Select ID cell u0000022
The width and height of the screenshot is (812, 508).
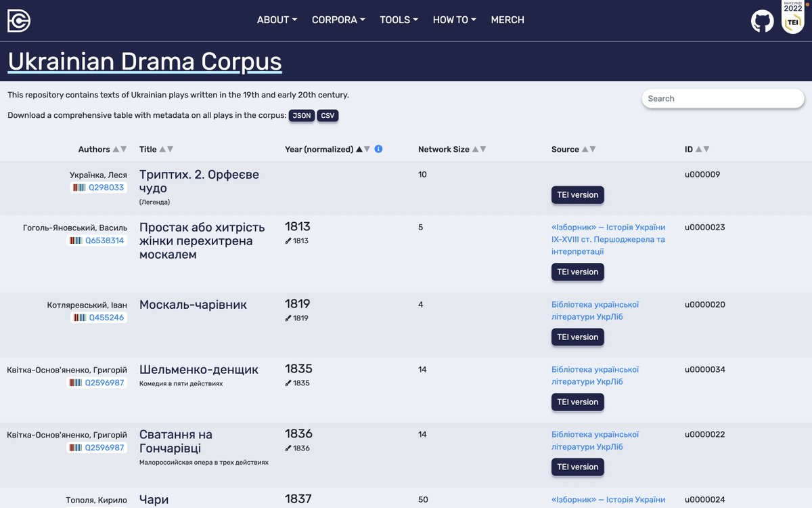704,435
